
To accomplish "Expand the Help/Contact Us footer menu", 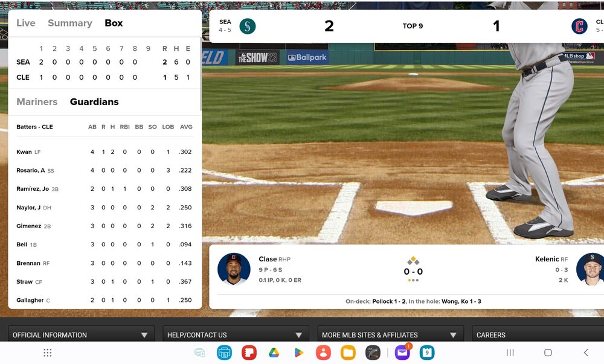I will point(236,334).
